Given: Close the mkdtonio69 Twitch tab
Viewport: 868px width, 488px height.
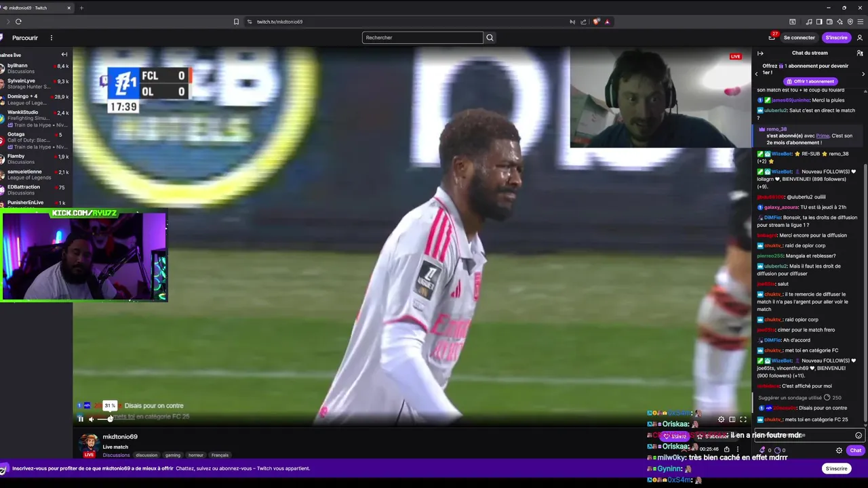Looking at the screenshot, I should point(68,8).
